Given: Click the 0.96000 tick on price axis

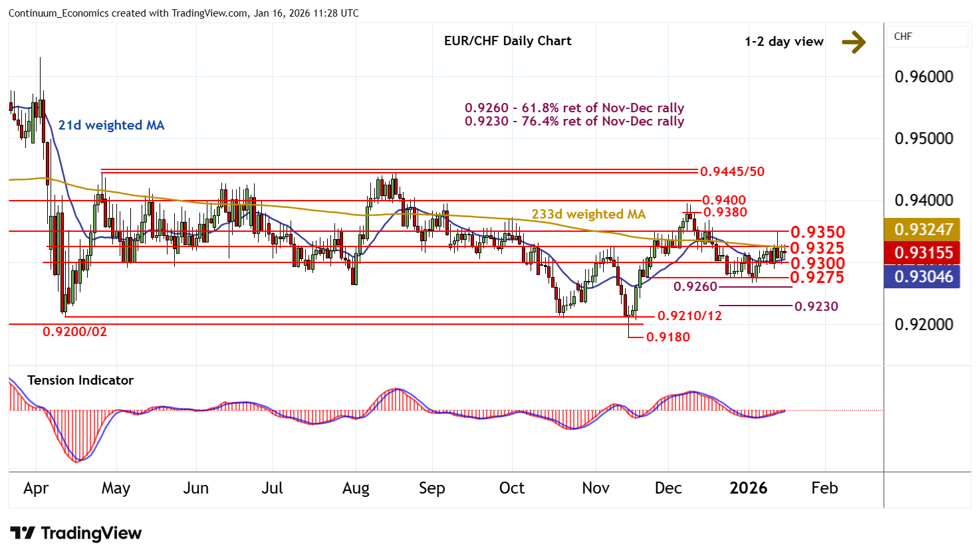Looking at the screenshot, I should (x=923, y=76).
